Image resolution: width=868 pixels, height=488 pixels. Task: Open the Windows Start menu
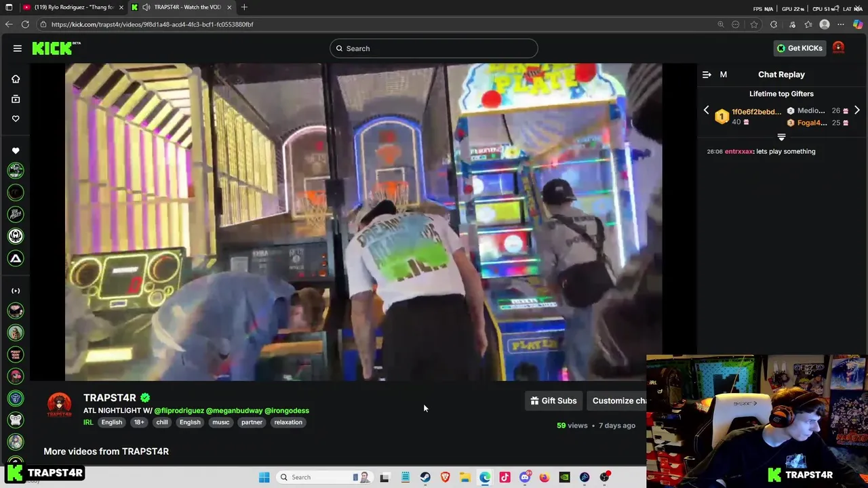pos(264,477)
